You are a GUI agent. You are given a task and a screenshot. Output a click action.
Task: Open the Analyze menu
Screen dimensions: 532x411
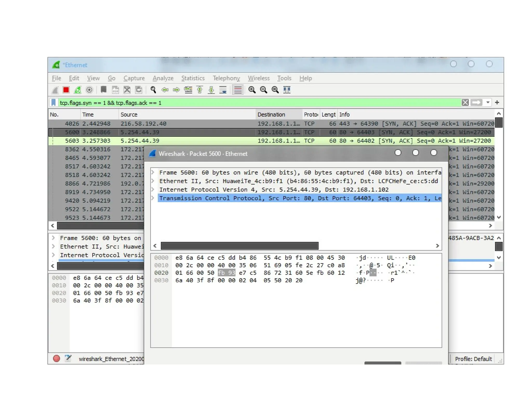pyautogui.click(x=163, y=78)
